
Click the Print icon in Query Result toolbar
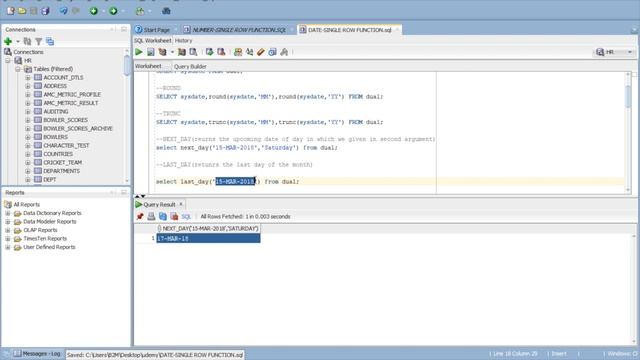(x=151, y=216)
